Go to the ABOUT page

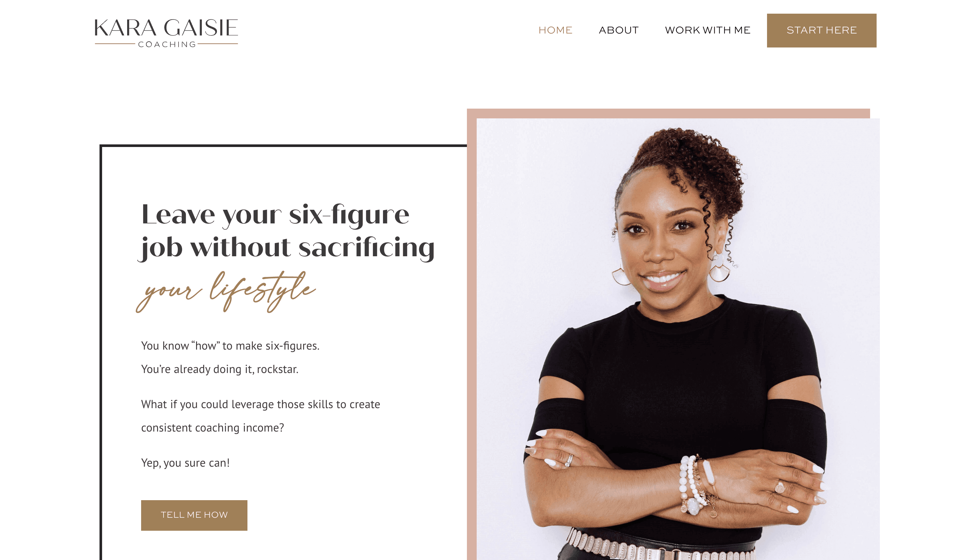[x=619, y=30]
